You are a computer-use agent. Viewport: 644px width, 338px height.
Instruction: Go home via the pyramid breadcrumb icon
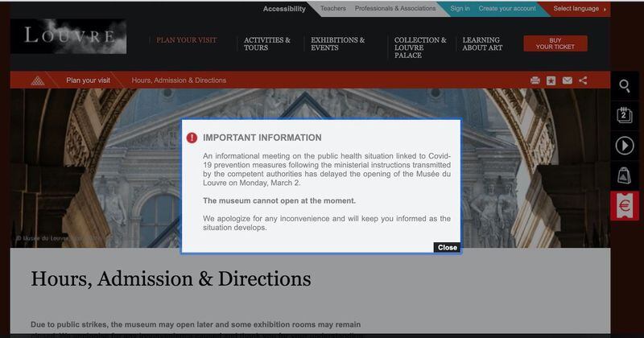[37, 80]
